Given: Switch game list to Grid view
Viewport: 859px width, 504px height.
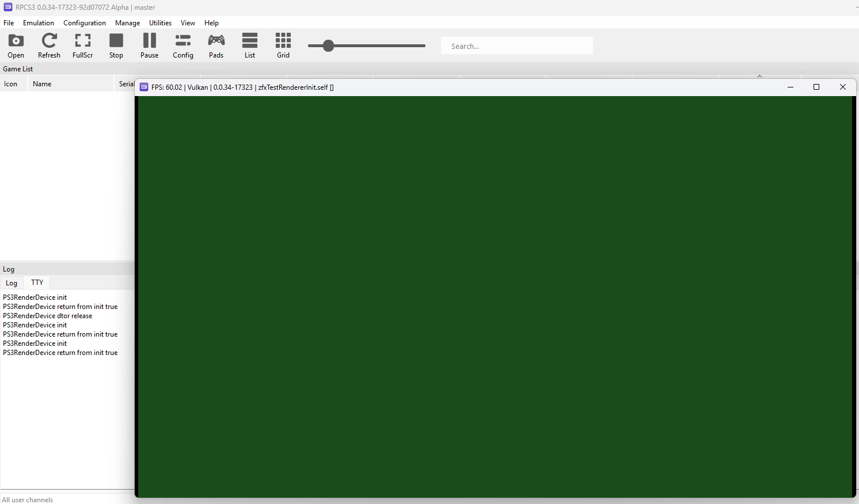Looking at the screenshot, I should (x=283, y=45).
